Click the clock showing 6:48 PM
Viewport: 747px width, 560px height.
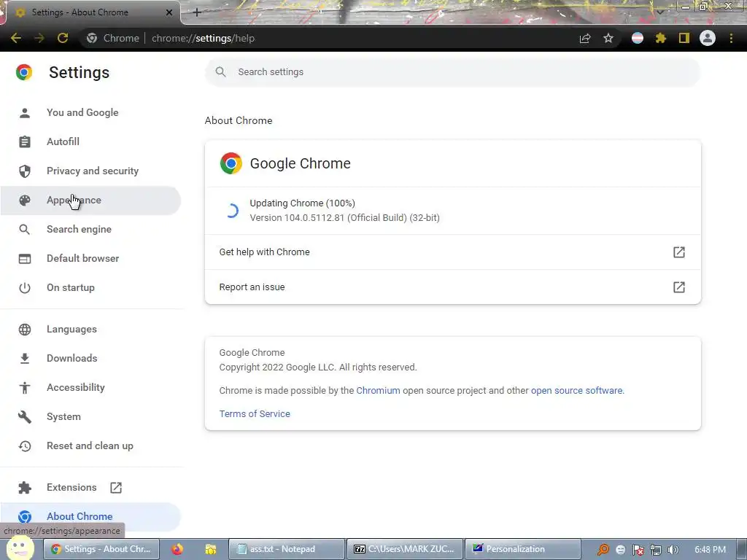710,550
